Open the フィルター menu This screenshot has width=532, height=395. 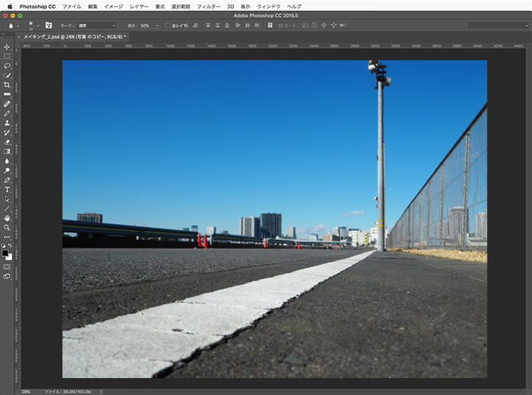pyautogui.click(x=208, y=7)
